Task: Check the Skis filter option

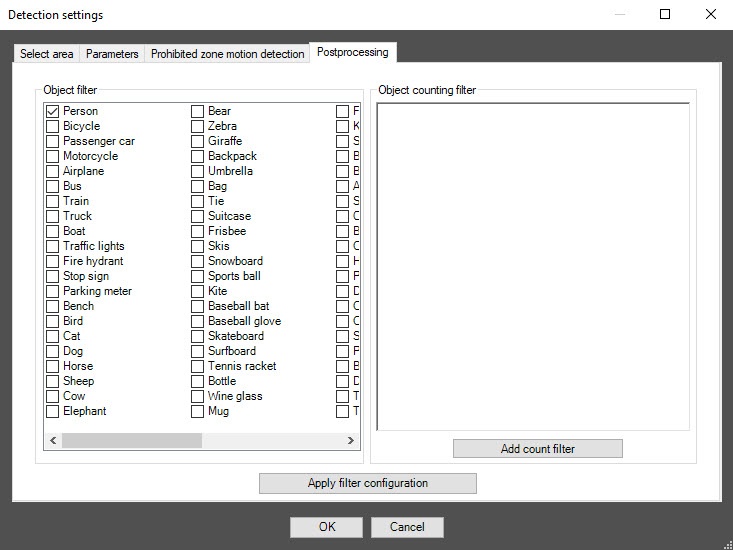Action: [x=197, y=246]
